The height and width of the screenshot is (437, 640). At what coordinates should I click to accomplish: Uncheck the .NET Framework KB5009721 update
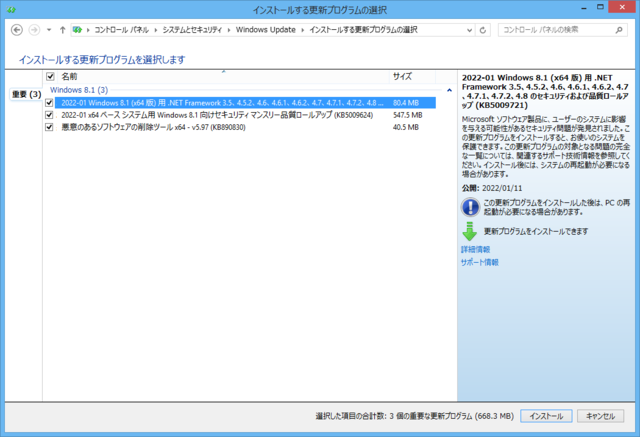49,103
